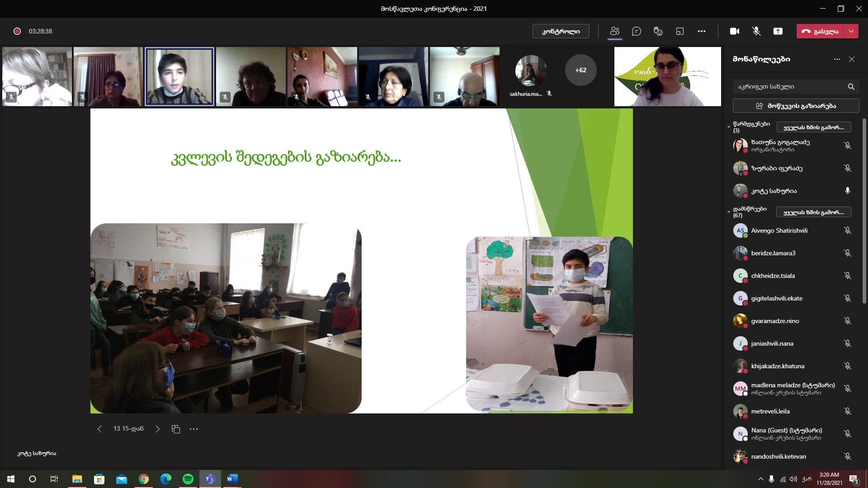
Task: Click mic icon for janiashvili.nana
Action: pyautogui.click(x=848, y=343)
